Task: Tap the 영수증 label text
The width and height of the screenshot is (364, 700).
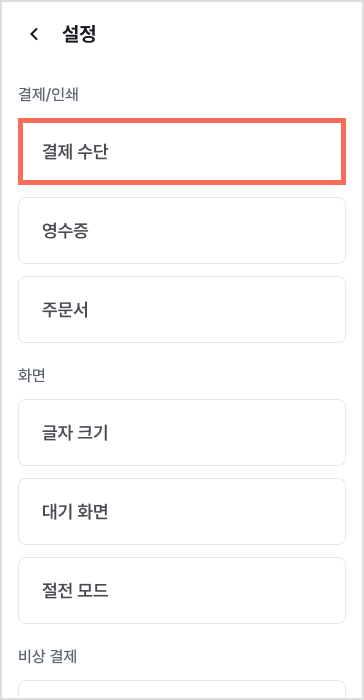Action: [65, 231]
